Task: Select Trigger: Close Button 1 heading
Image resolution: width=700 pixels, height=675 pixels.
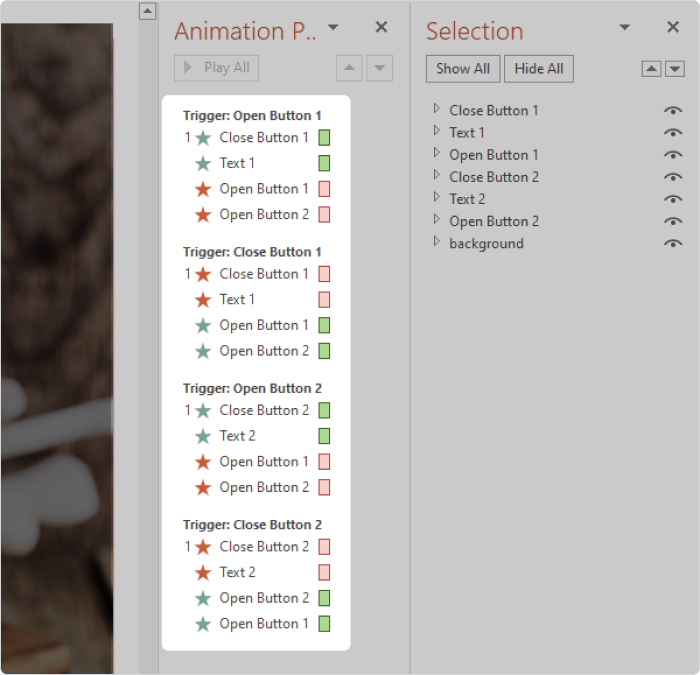Action: coord(252,252)
